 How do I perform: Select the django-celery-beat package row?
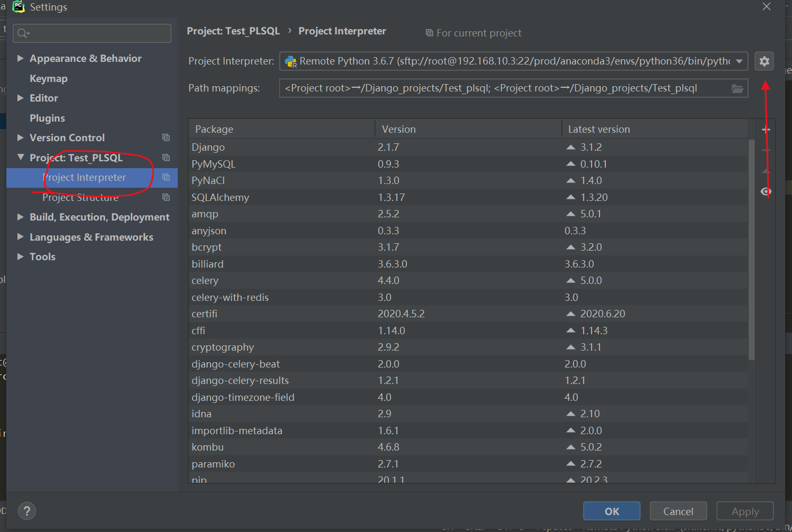pos(468,364)
